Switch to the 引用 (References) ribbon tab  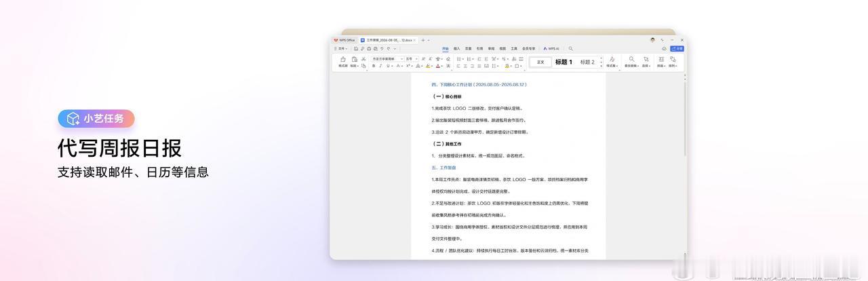479,49
